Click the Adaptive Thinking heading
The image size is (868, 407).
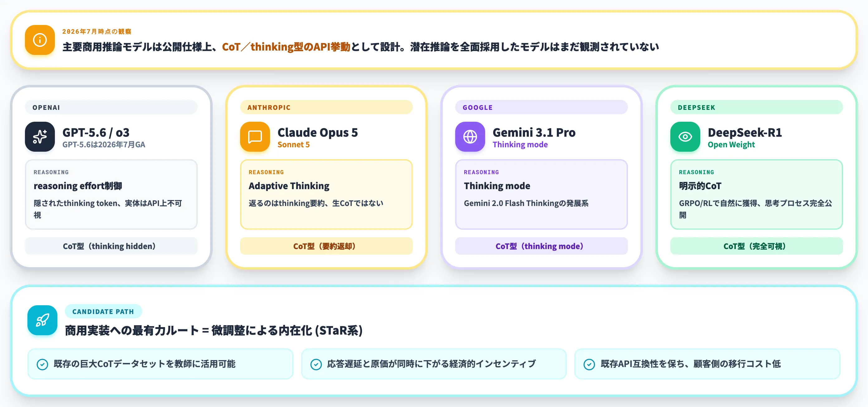(x=289, y=186)
